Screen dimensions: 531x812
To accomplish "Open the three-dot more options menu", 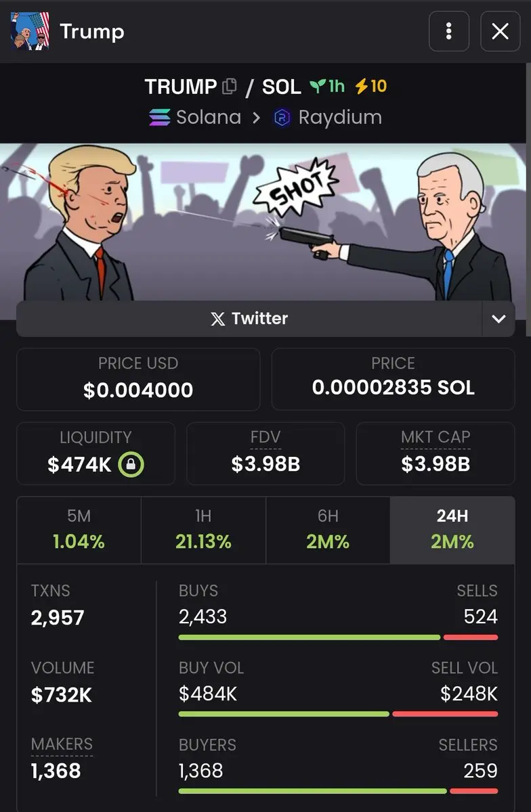I will (x=449, y=31).
